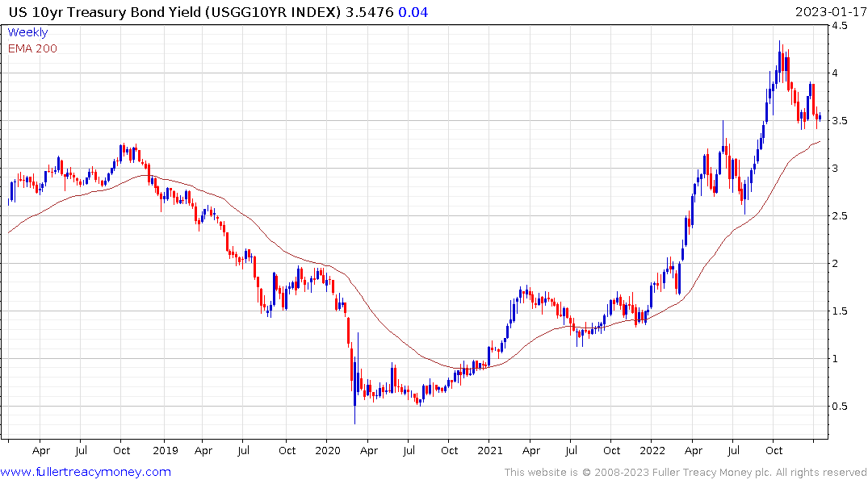Image resolution: width=868 pixels, height=484 pixels.
Task: Click the 'Weekly' interval label
Action: coord(27,32)
